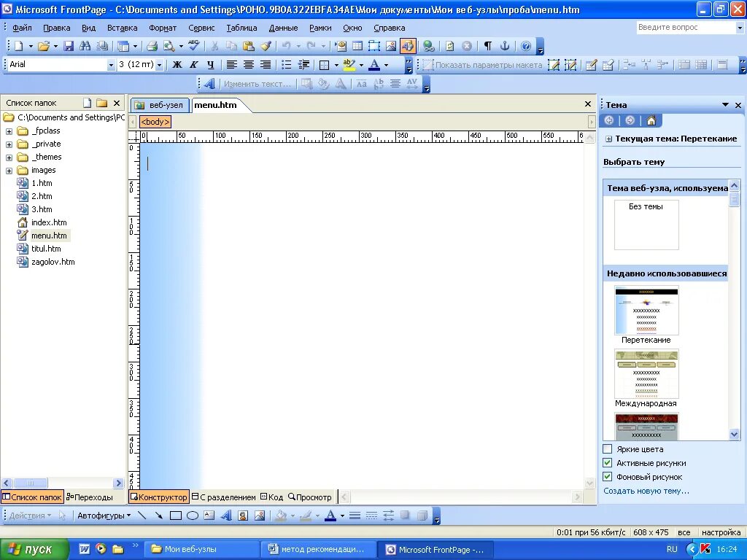This screenshot has height=560, width=747.
Task: Open the Автофигуры dropdown menu
Action: [x=104, y=516]
